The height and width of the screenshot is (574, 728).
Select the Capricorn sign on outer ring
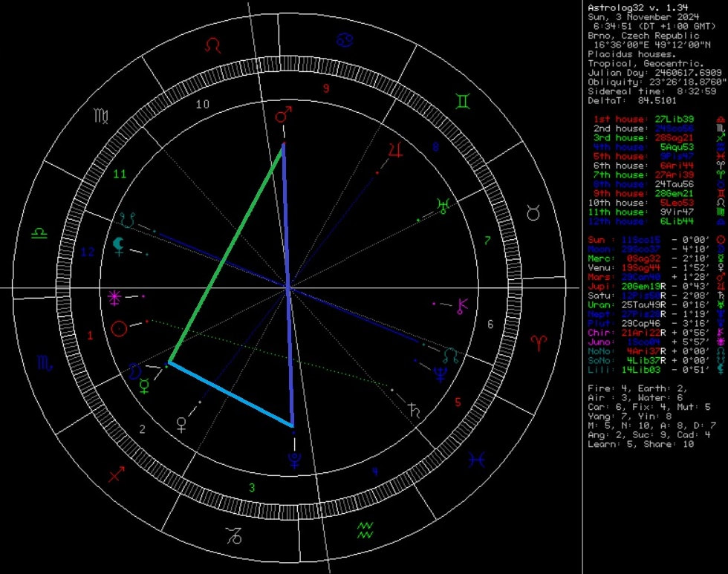(234, 536)
